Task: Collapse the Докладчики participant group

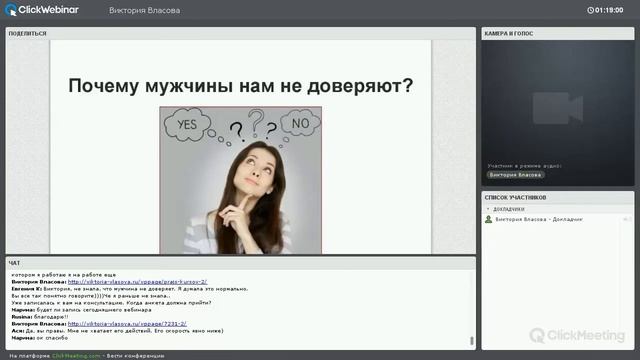Action: pos(488,209)
